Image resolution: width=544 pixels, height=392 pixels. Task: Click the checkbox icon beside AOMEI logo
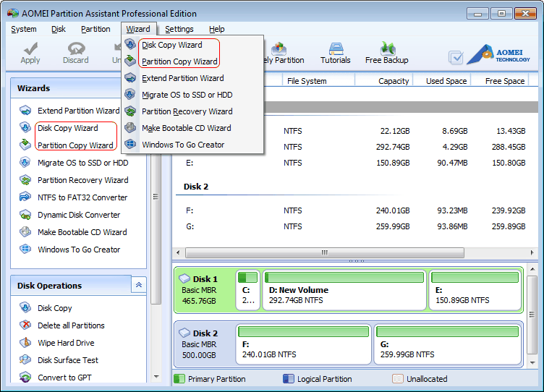[x=456, y=57]
